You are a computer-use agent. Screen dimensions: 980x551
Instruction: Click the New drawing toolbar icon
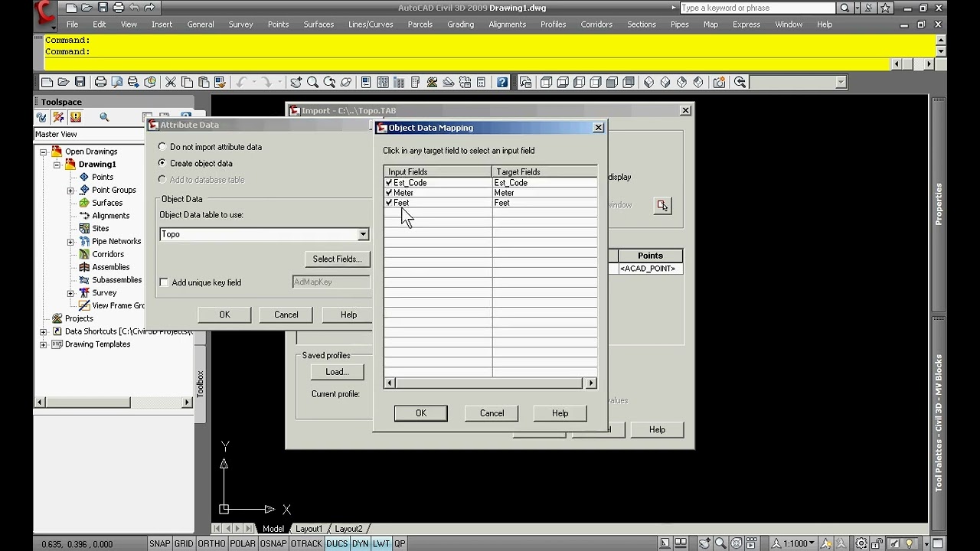coord(47,82)
